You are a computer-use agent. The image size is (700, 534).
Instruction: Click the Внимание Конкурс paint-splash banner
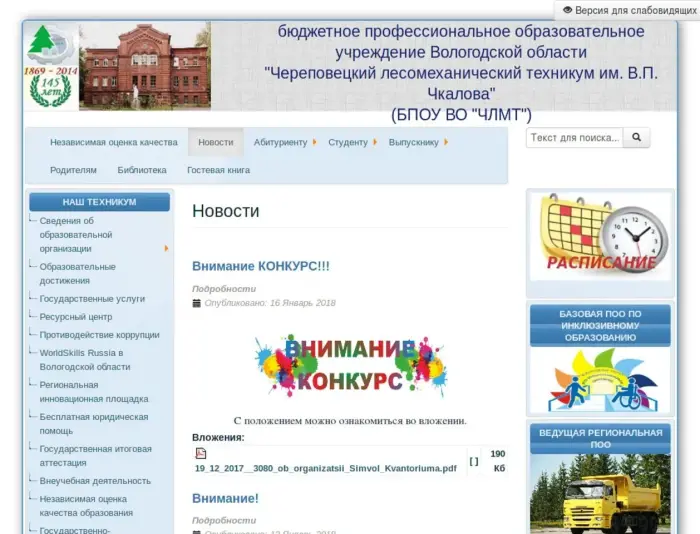[x=350, y=366]
